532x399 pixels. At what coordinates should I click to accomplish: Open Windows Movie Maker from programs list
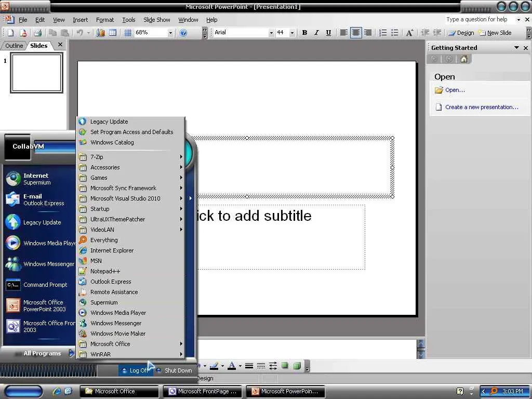pyautogui.click(x=131, y=334)
